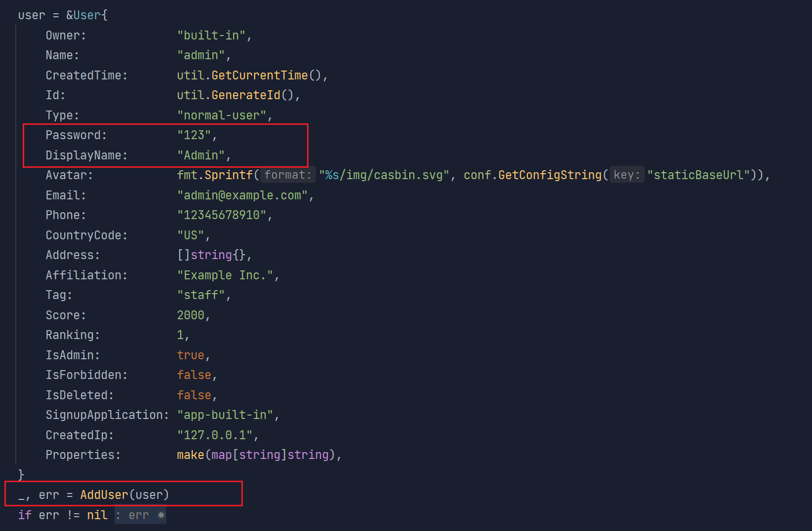Click the "127.0.0.1" CreatedIp string
Viewport: 812px width, 531px height.
(x=215, y=435)
